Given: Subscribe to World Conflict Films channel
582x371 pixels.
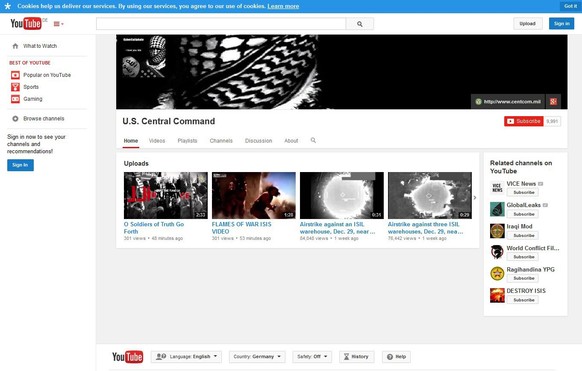Looking at the screenshot, I should click(524, 257).
